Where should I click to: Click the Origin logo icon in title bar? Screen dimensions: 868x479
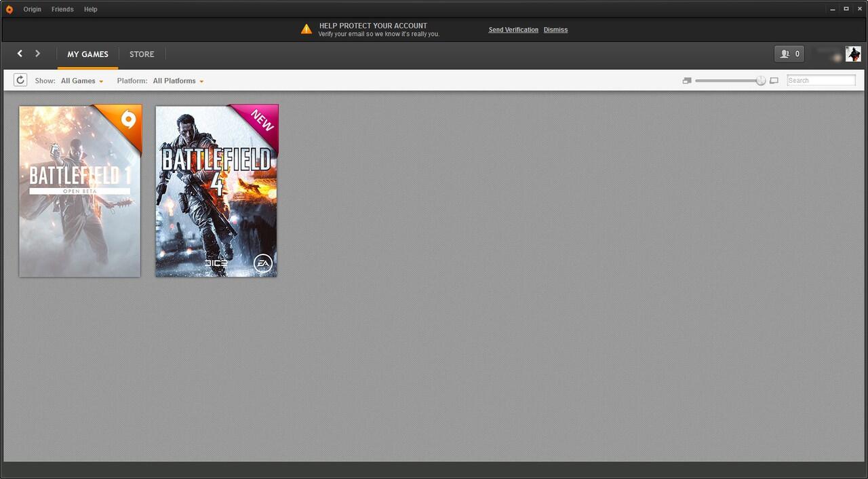(x=9, y=9)
